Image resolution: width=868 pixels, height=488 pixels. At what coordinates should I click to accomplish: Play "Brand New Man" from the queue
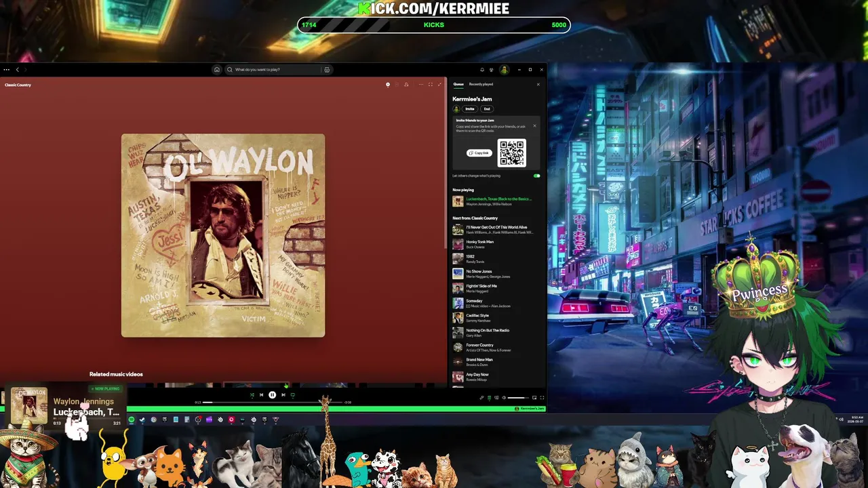[x=497, y=363]
